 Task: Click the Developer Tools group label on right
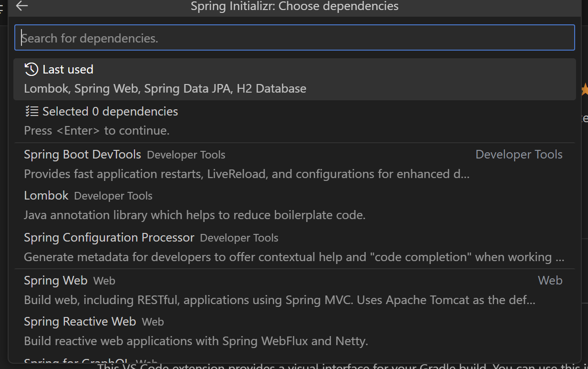click(x=519, y=155)
